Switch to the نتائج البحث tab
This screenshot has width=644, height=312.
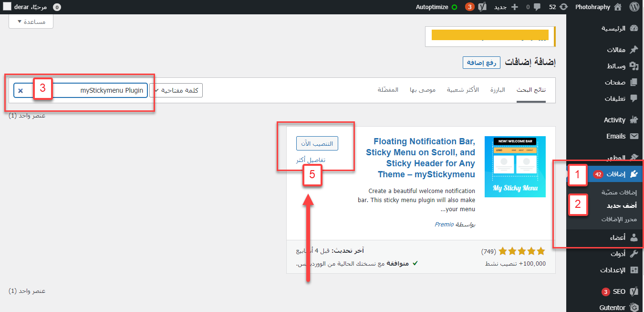(x=531, y=90)
